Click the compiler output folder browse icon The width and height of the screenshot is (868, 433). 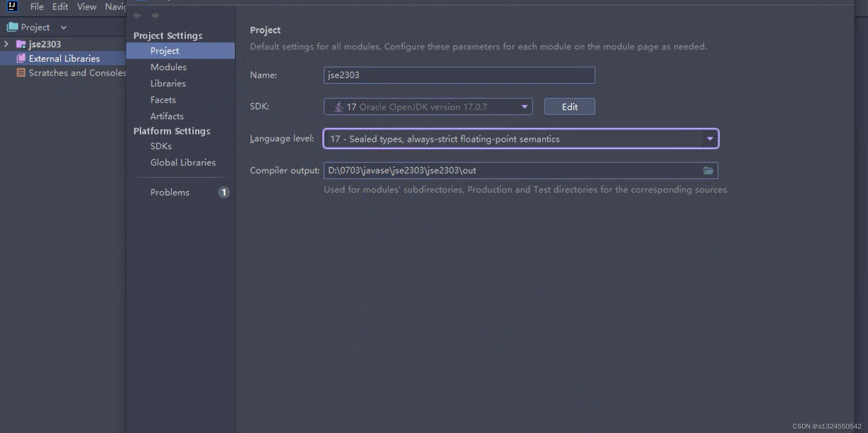click(x=708, y=170)
